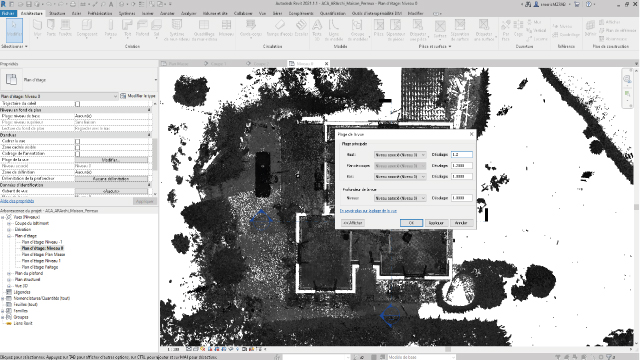The image size is (640, 360).
Task: Toggle the Cadrage de l'annotation checkbox
Action: [x=78, y=153]
